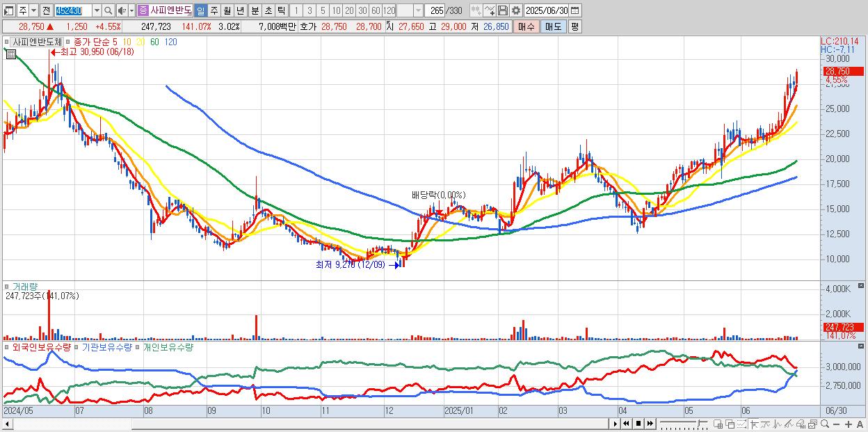The image size is (868, 432).
Task: Click the eraser/pencil drawing tool icon
Action: [x=789, y=424]
